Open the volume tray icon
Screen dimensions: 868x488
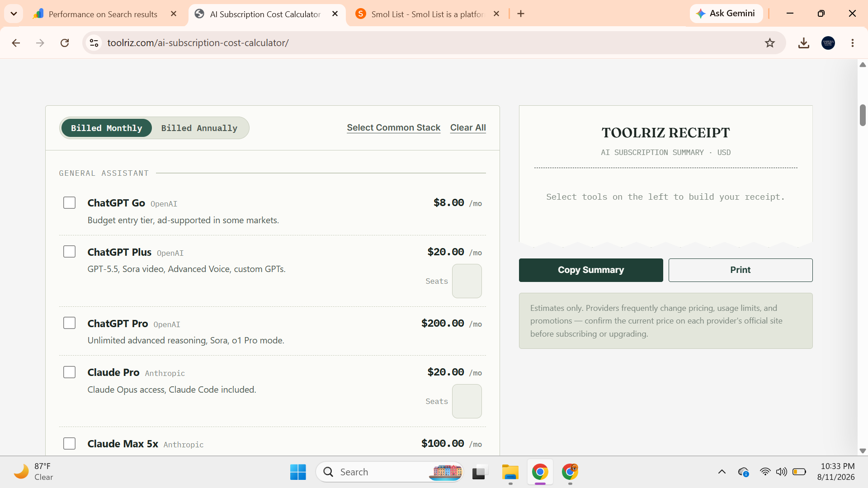click(781, 472)
